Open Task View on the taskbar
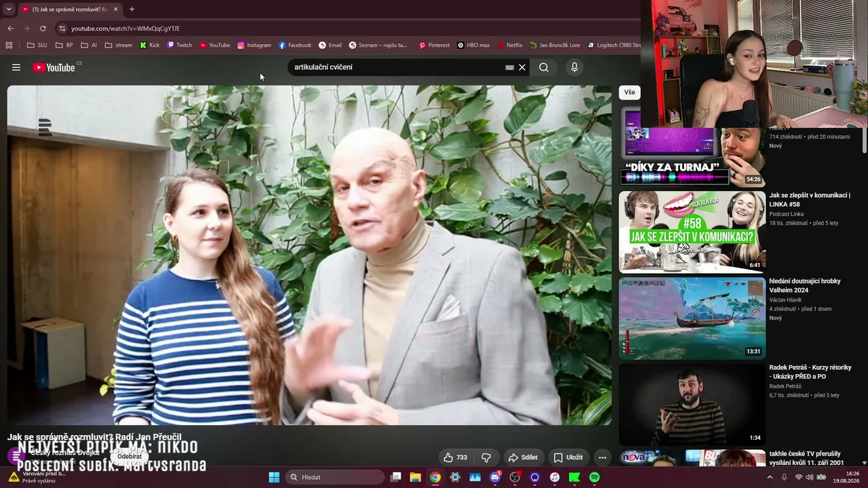This screenshot has width=868, height=488. tap(396, 477)
